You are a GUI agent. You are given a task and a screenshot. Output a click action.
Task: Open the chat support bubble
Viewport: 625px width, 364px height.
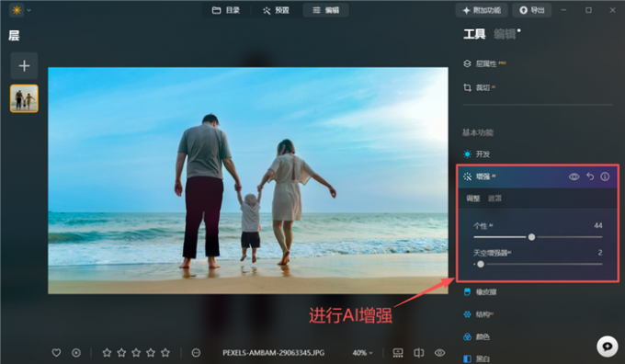608,346
